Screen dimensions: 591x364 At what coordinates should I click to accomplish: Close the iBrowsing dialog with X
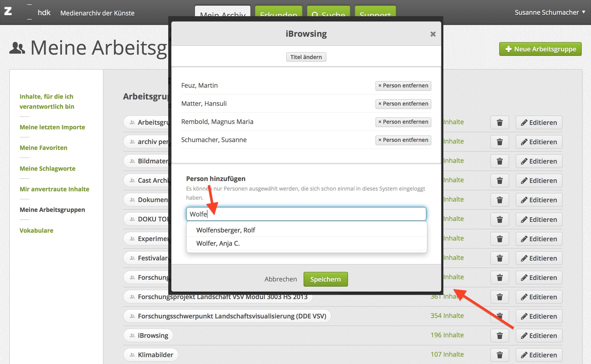[433, 34]
